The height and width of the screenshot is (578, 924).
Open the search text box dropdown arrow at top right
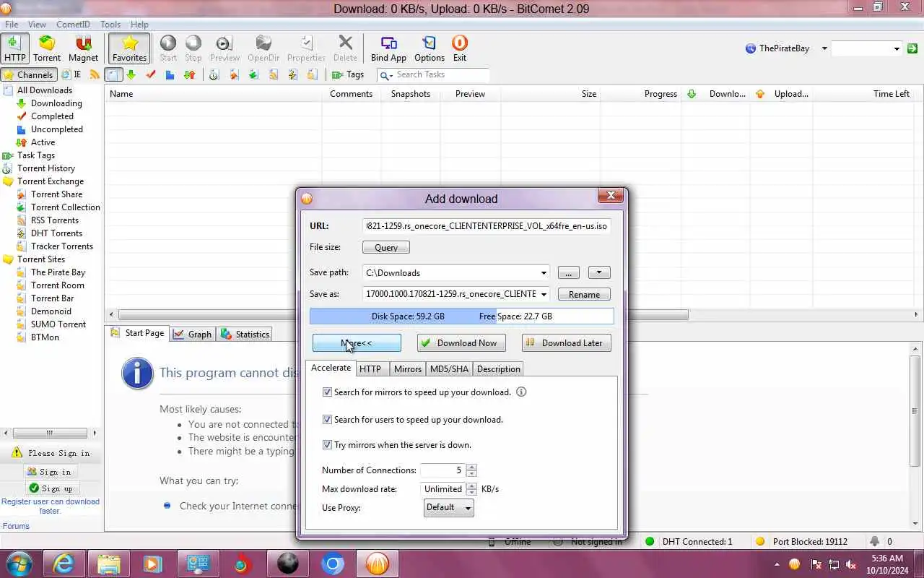point(897,48)
